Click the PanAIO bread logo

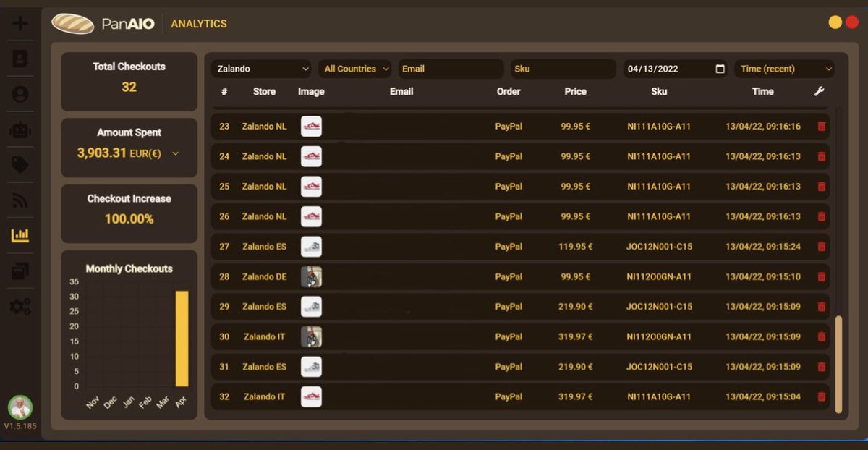point(73,24)
